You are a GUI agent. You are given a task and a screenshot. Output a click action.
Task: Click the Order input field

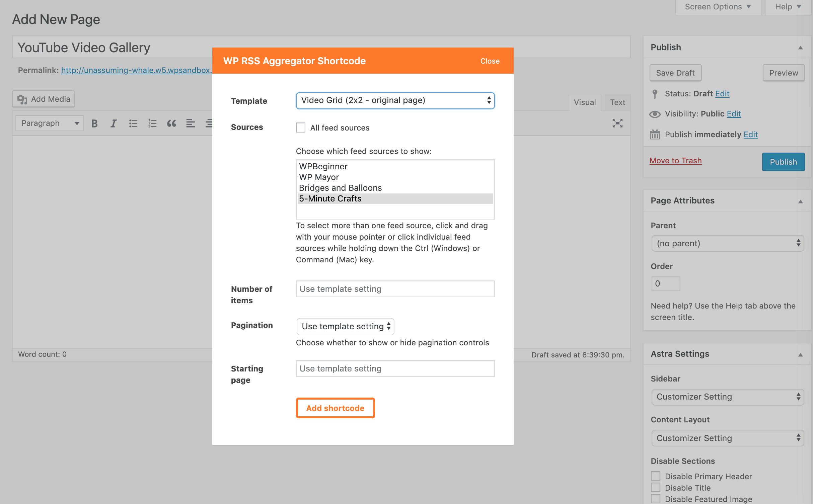[666, 284]
